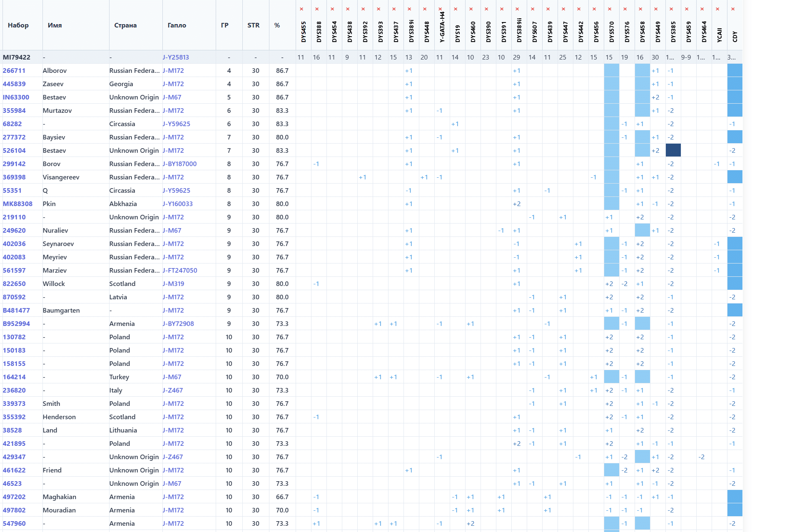Remove the DYS570 marker column
Image resolution: width=787 pixels, height=532 pixels.
[x=610, y=9]
